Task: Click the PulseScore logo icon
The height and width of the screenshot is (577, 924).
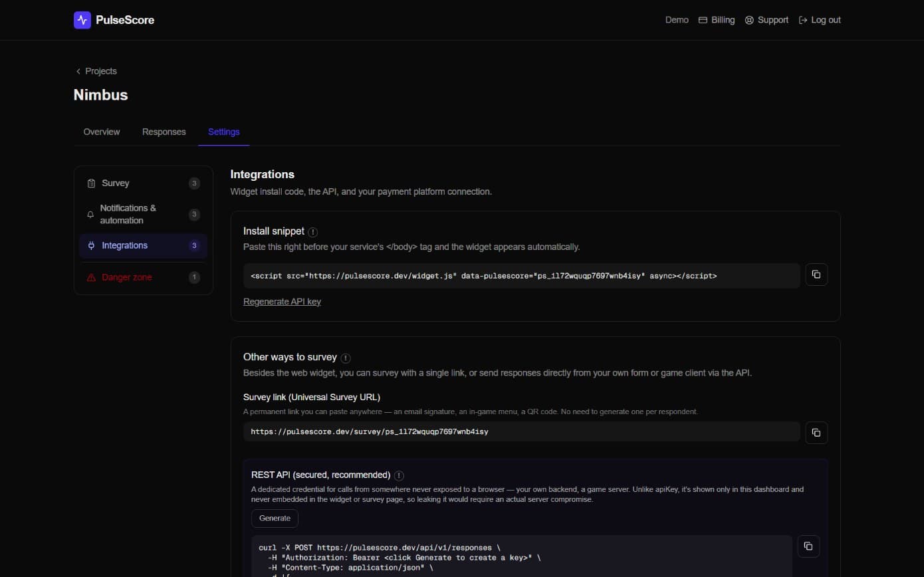Action: [82, 20]
